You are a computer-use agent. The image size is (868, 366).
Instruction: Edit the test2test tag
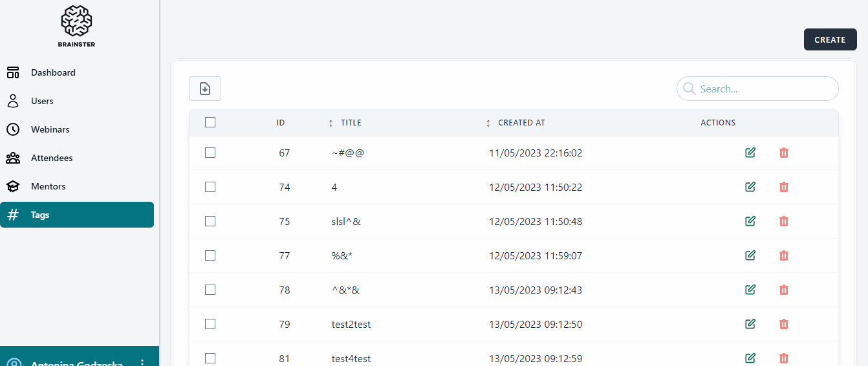750,324
